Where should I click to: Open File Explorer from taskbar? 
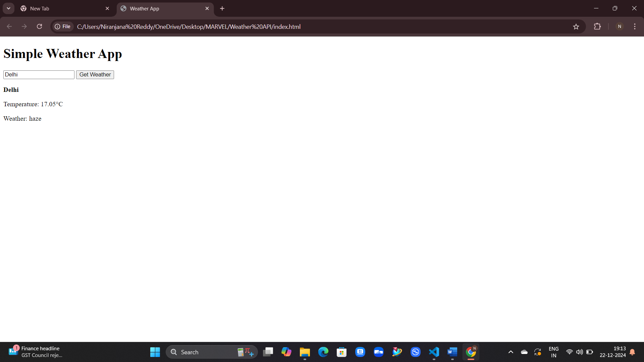[x=305, y=352]
